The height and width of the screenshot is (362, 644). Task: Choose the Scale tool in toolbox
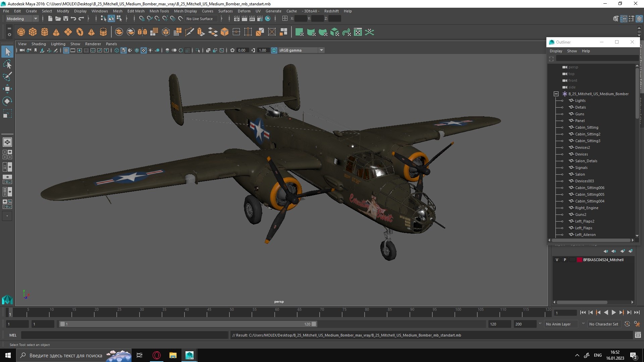coord(7,114)
